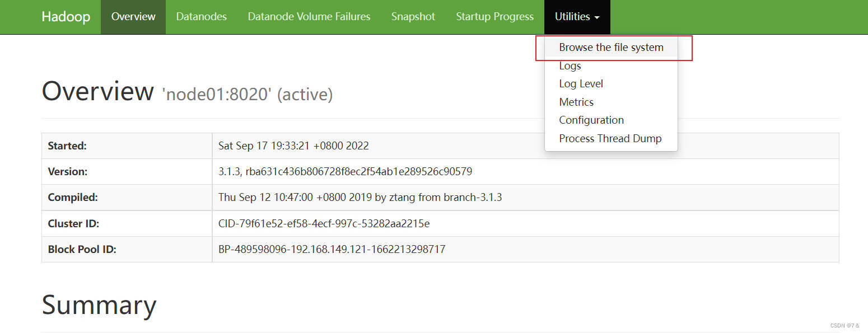Click the Block Pool ID: label

tap(82, 250)
